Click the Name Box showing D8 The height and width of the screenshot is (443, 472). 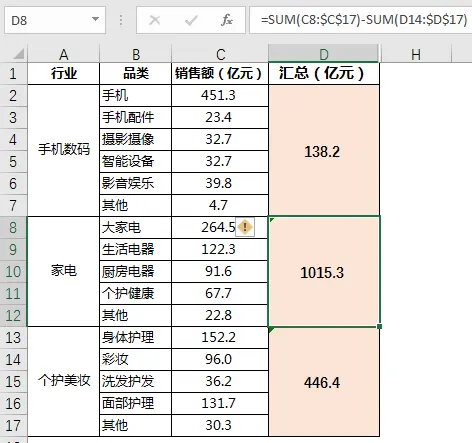click(55, 20)
